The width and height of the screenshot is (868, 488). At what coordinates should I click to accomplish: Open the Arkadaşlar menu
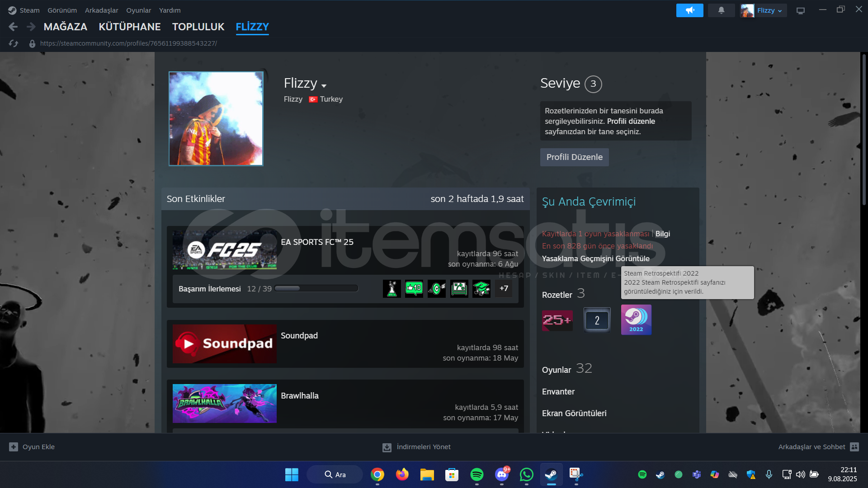[102, 10]
